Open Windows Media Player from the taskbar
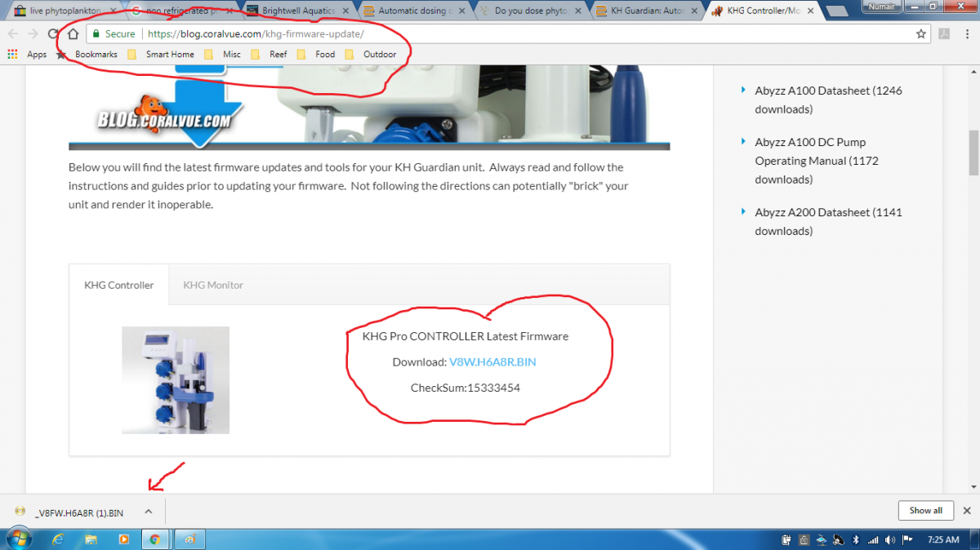 click(124, 539)
